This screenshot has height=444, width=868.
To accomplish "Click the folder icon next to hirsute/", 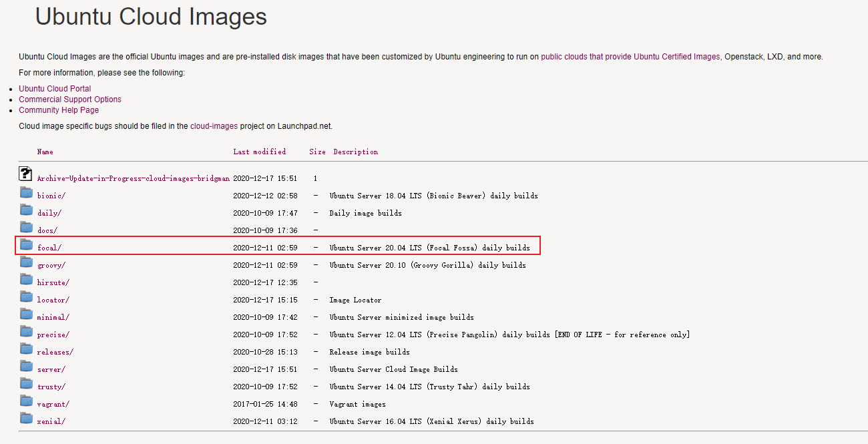I will [26, 280].
